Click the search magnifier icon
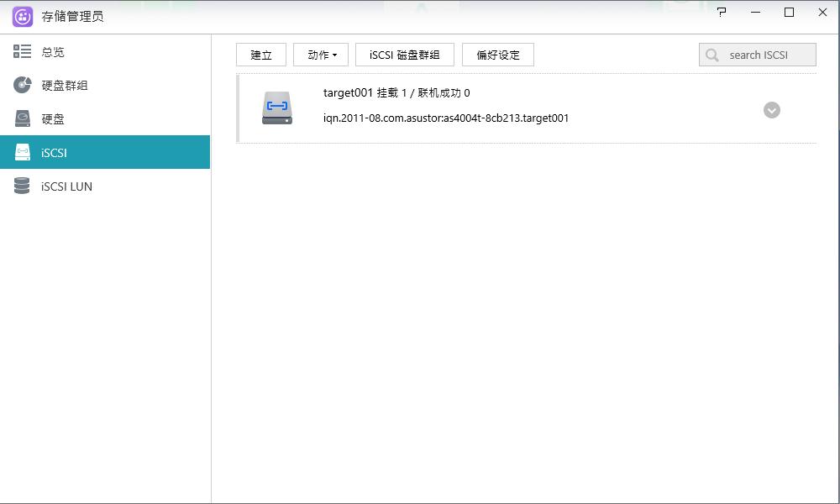Viewport: 840px width, 504px height. click(713, 54)
